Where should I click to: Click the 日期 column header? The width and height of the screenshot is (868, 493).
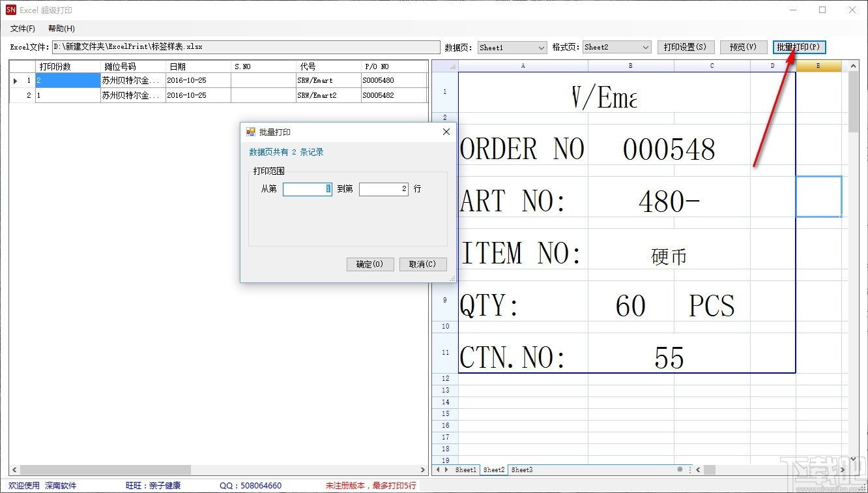pos(198,67)
